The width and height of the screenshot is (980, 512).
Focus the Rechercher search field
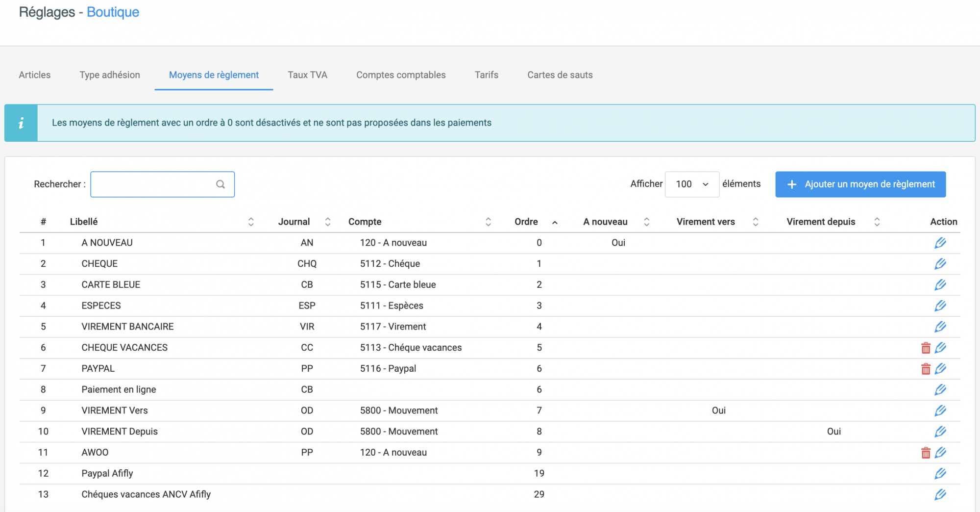[162, 184]
